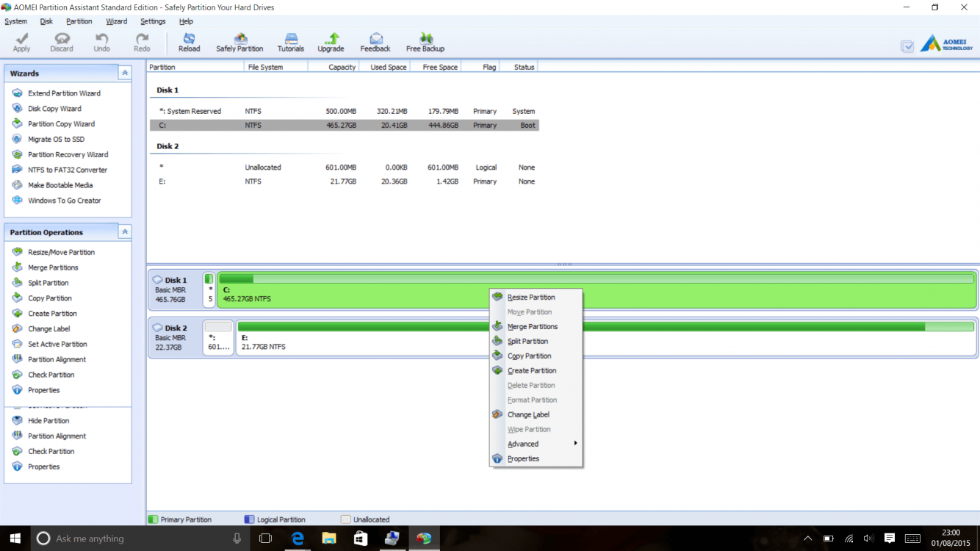Screen dimensions: 980x551
Task: Click the Undo toolbar icon
Action: click(101, 42)
